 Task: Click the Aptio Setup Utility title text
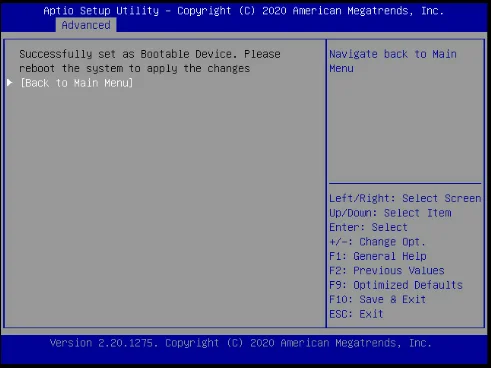(244, 11)
